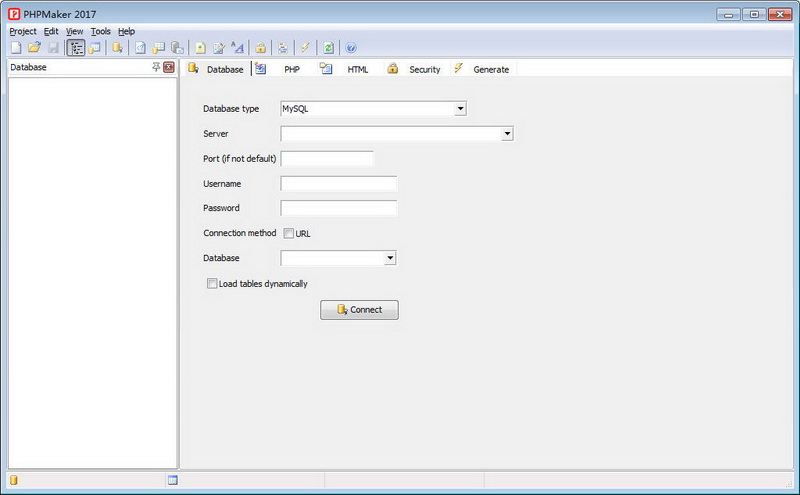The image size is (800, 495).
Task: Click the padlock security toolbar icon
Action: (260, 47)
